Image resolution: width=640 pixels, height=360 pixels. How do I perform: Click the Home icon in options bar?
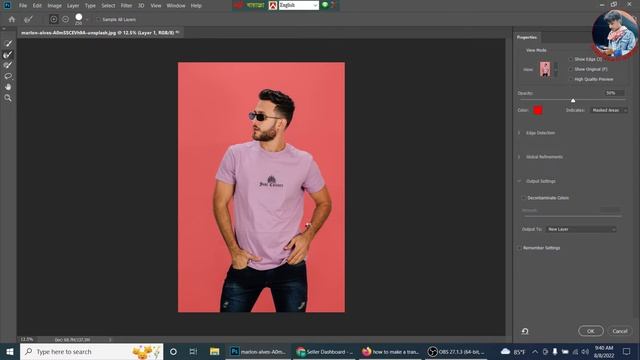point(12,19)
